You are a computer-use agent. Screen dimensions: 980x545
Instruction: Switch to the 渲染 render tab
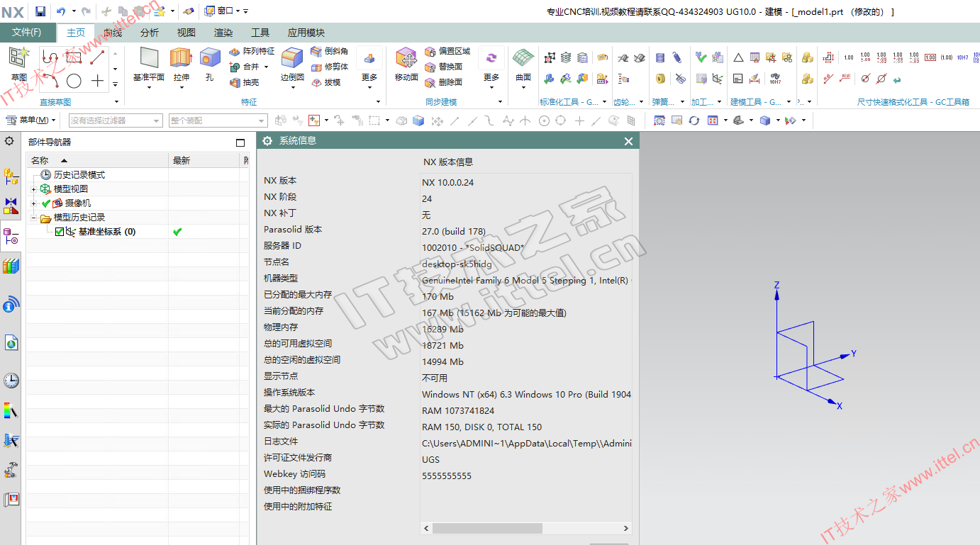[223, 33]
